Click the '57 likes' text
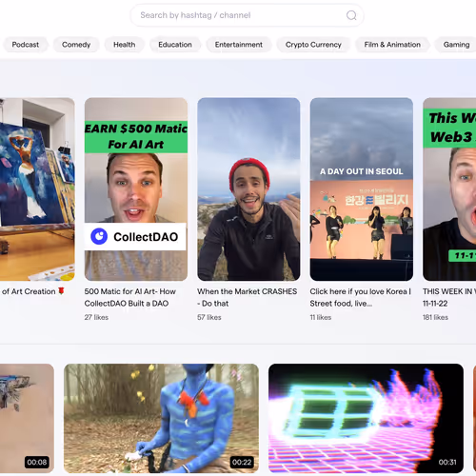Screen dimensions: 476x476 (x=209, y=317)
